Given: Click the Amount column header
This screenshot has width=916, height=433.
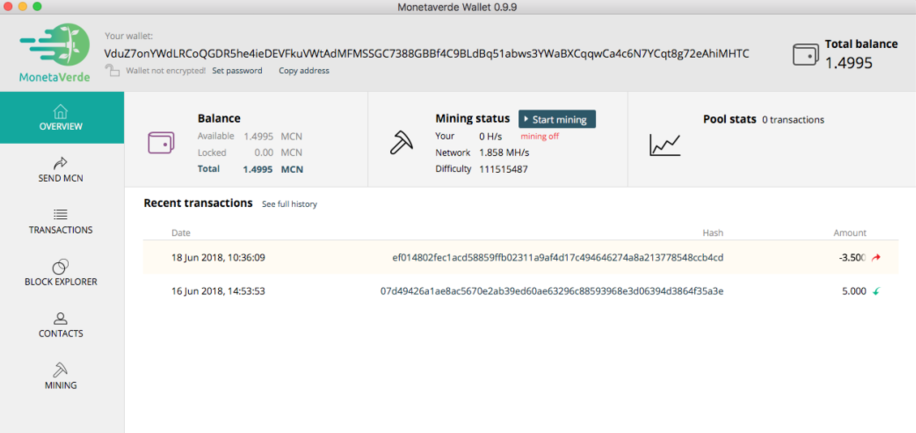Looking at the screenshot, I should pos(850,233).
